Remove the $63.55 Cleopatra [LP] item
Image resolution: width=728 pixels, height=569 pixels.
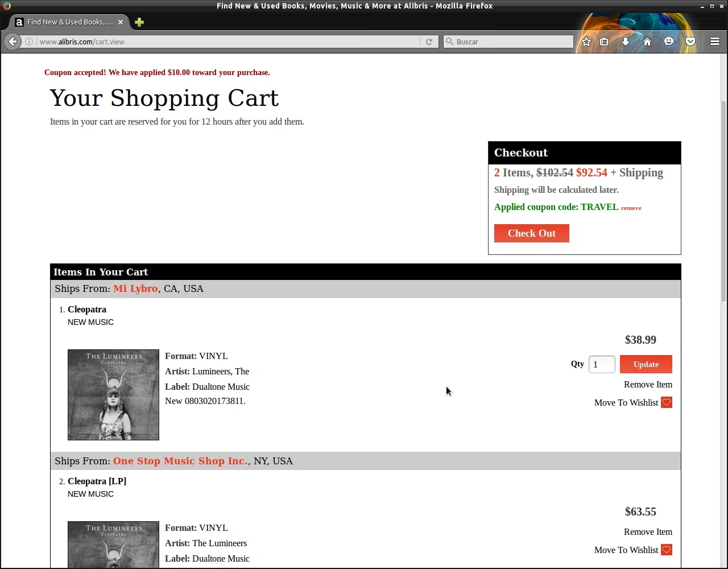(x=648, y=532)
